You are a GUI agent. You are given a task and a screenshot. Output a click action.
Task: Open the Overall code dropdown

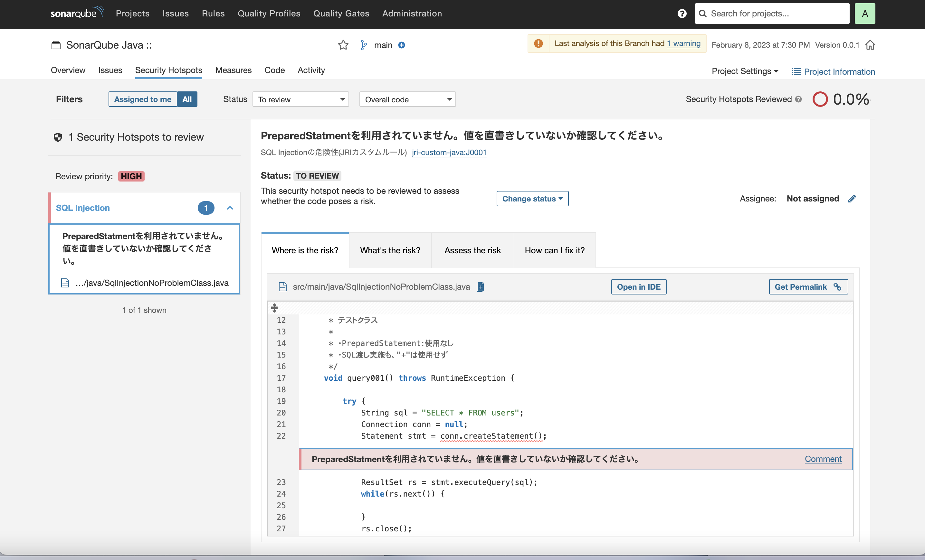point(407,99)
